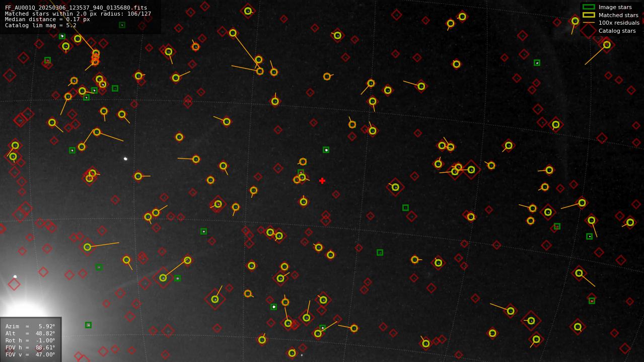Select the 'Catalog stars' legend label
Screen dimensions: 644x362
(617, 31)
